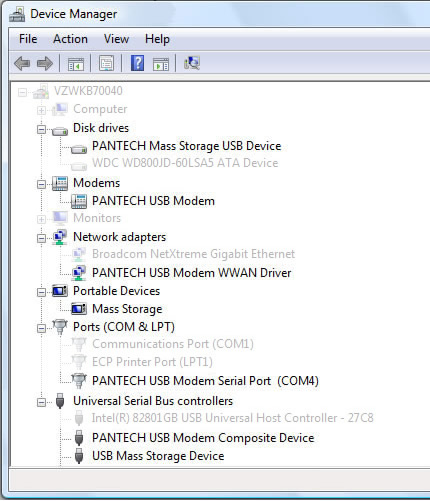Collapse Universal Serial Bus controllers category
Viewport: 430px width, 501px height.
pyautogui.click(x=41, y=402)
